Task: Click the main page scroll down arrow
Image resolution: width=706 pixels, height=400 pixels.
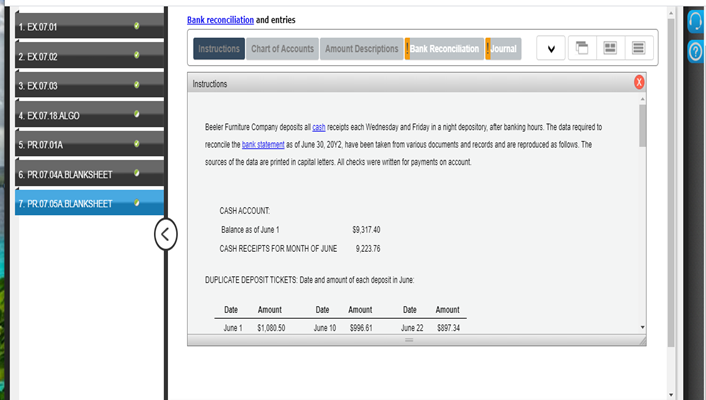Action: tap(671, 395)
